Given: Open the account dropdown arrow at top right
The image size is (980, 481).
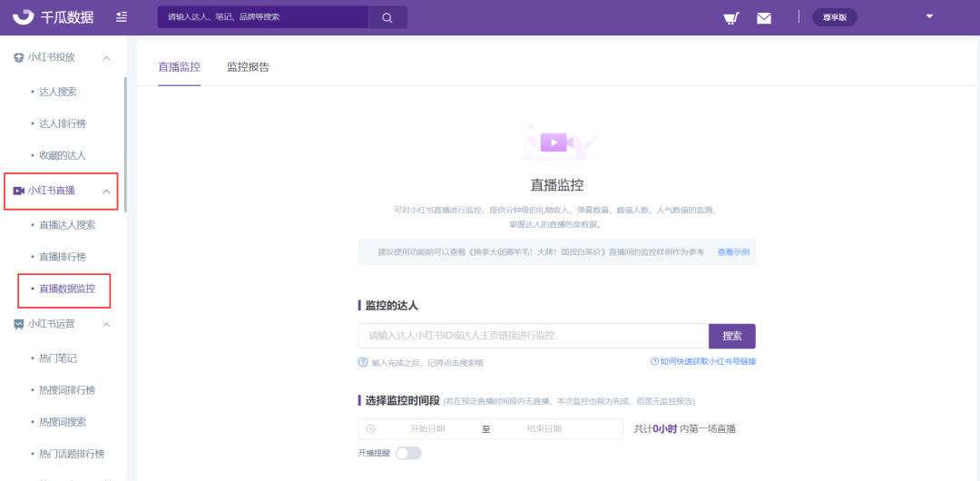Looking at the screenshot, I should click(929, 16).
